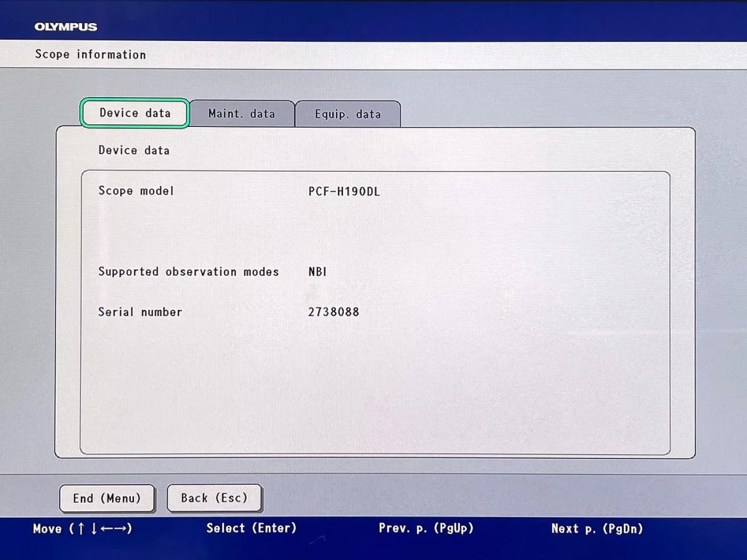Open the Equip. data tab
This screenshot has height=560, width=747.
pyautogui.click(x=348, y=114)
